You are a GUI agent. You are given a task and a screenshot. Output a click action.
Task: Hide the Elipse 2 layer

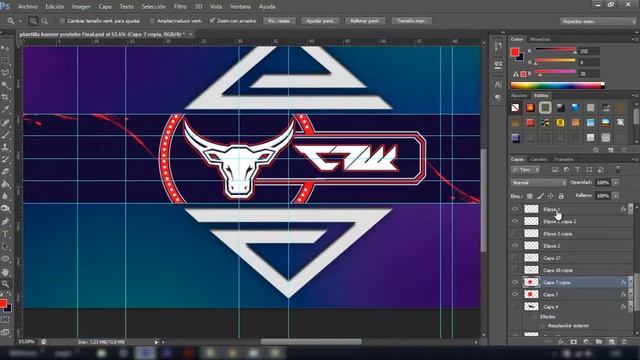click(x=515, y=246)
